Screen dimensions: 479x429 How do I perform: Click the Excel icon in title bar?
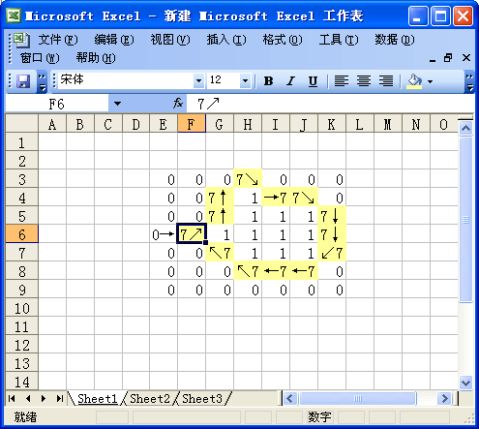tap(14, 16)
